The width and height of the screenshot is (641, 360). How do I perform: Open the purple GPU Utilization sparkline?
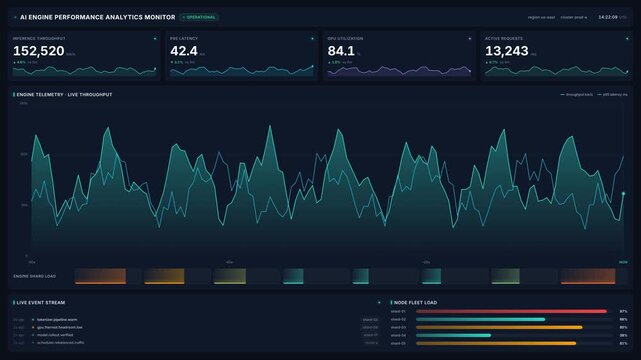(x=399, y=71)
